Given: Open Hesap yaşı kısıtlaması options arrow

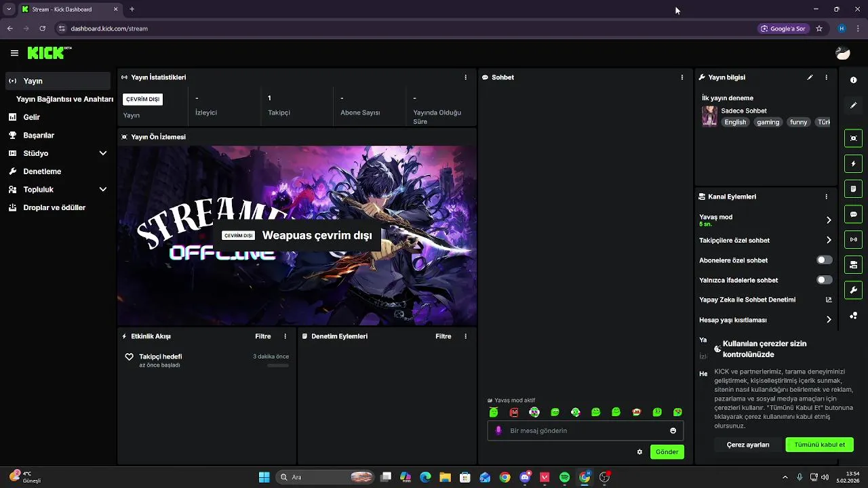Looking at the screenshot, I should [x=829, y=320].
